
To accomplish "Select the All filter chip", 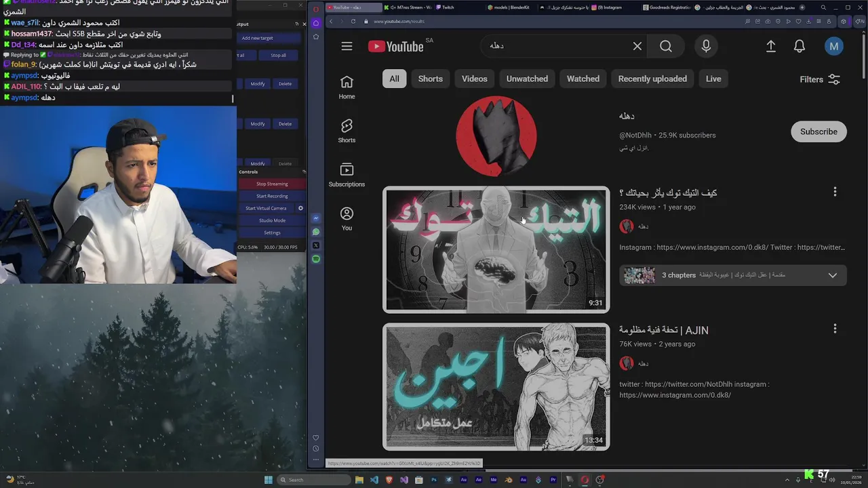I will pyautogui.click(x=394, y=79).
